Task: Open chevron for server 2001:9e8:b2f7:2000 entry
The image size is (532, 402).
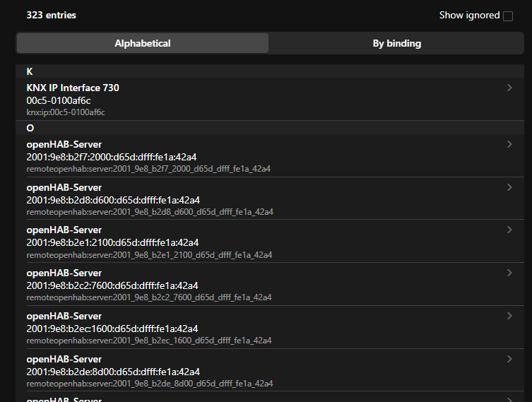Action: (509, 145)
